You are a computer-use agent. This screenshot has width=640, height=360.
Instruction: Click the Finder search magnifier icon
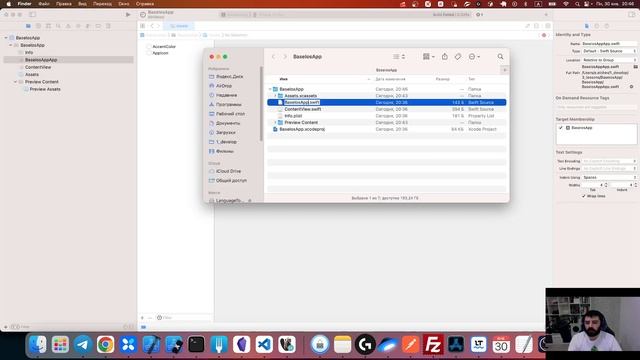point(500,57)
